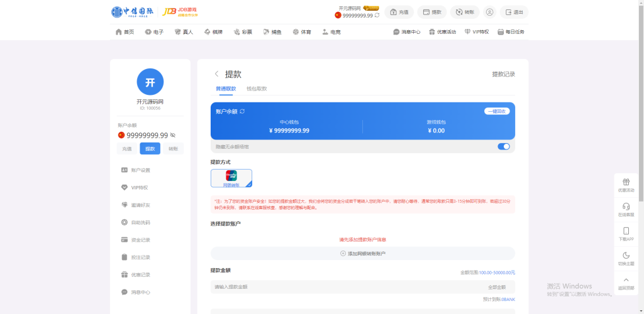Image resolution: width=644 pixels, height=314 pixels.
Task: Click the 中心钱包 balance amount
Action: [289, 131]
